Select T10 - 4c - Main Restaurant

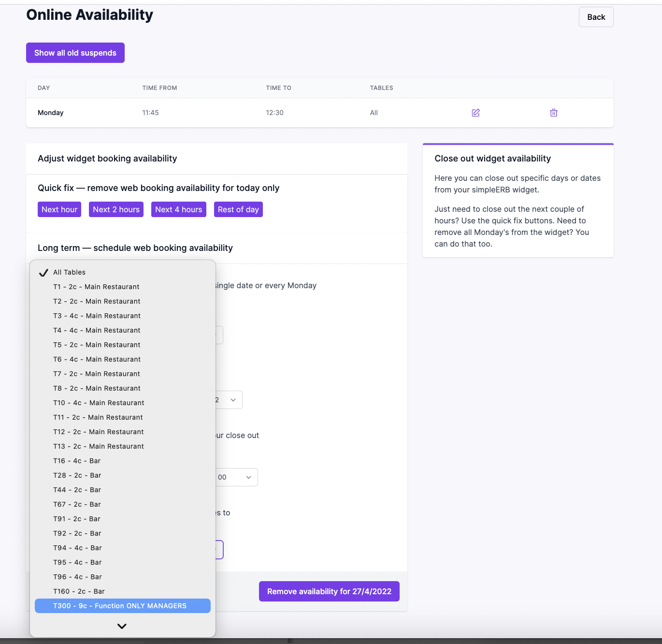click(123, 403)
